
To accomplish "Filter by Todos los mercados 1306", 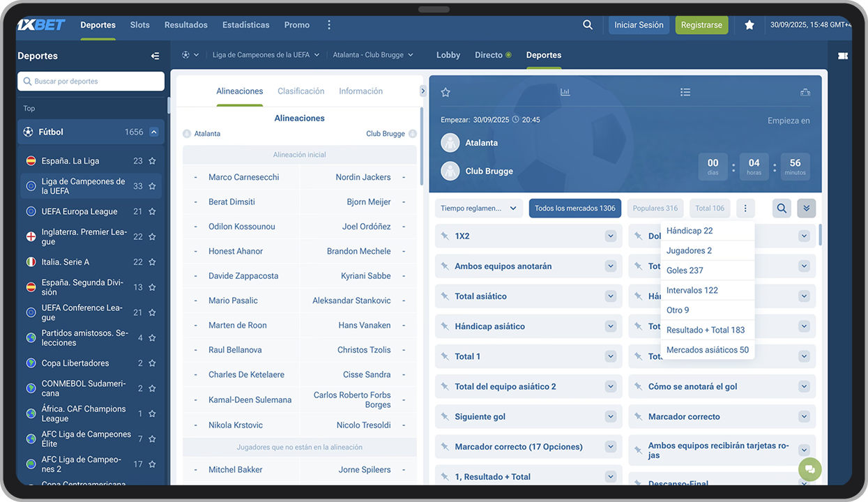I will (575, 208).
